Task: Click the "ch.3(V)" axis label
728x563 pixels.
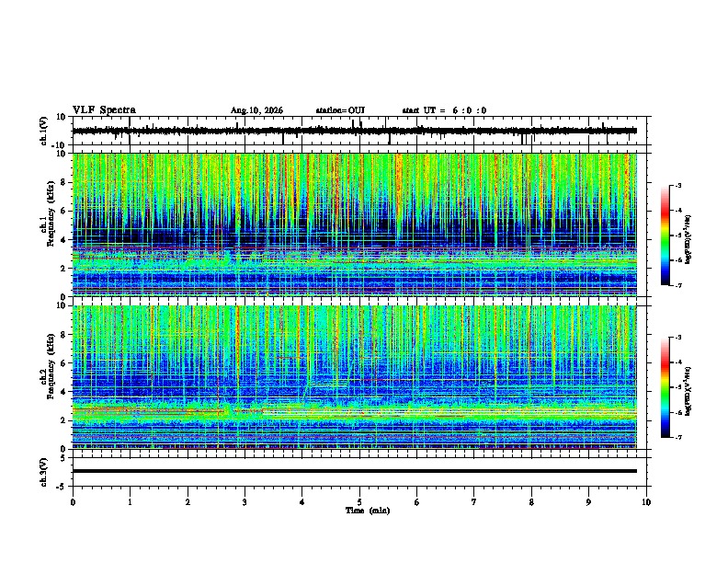Action: 44,472
